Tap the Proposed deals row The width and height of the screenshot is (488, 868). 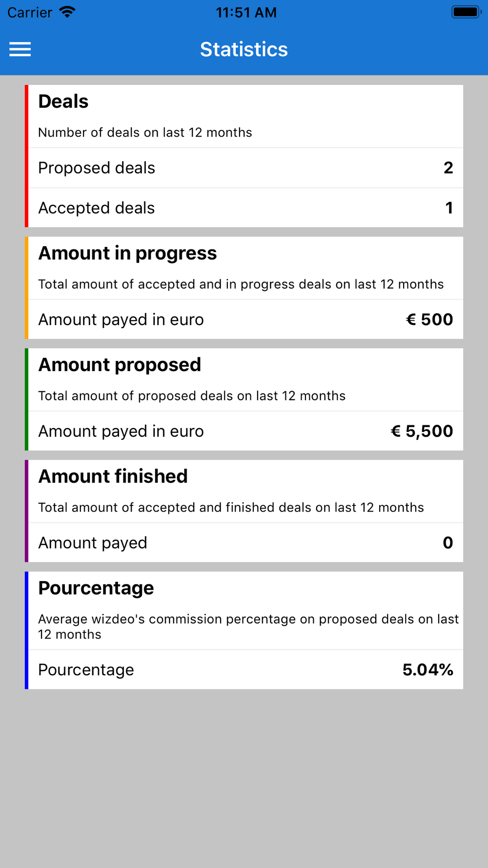[x=244, y=168]
